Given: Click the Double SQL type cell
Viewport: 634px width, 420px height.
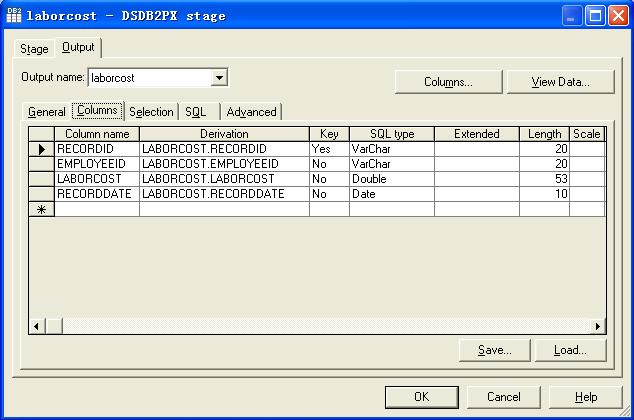Looking at the screenshot, I should pos(392,179).
